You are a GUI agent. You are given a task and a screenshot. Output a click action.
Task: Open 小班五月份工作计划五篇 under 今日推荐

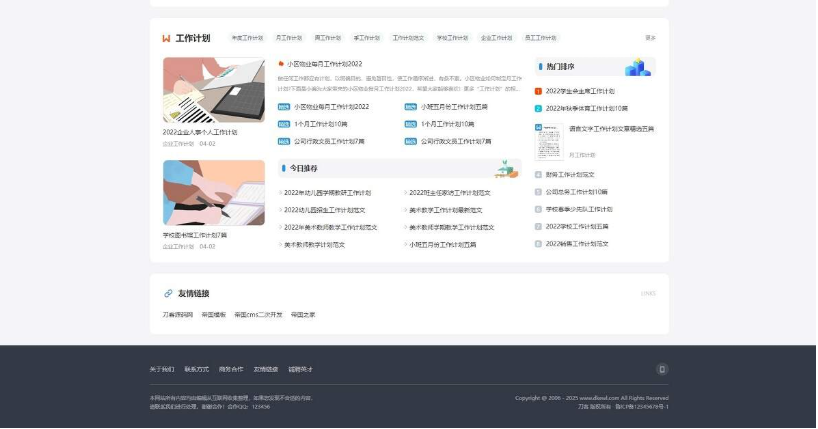point(442,244)
